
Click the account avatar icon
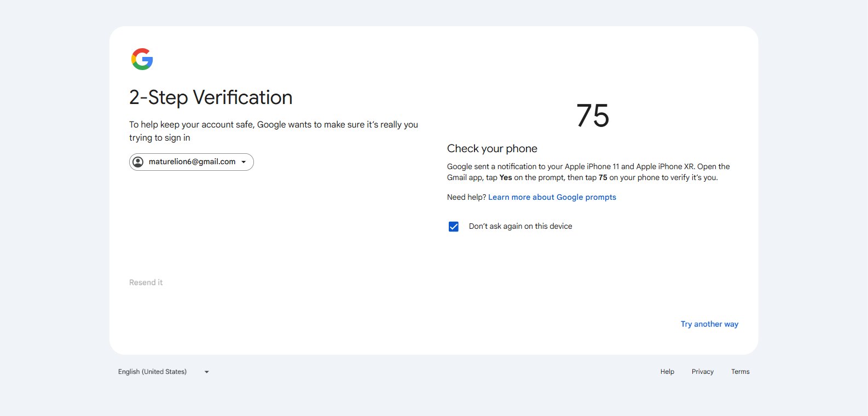click(138, 162)
